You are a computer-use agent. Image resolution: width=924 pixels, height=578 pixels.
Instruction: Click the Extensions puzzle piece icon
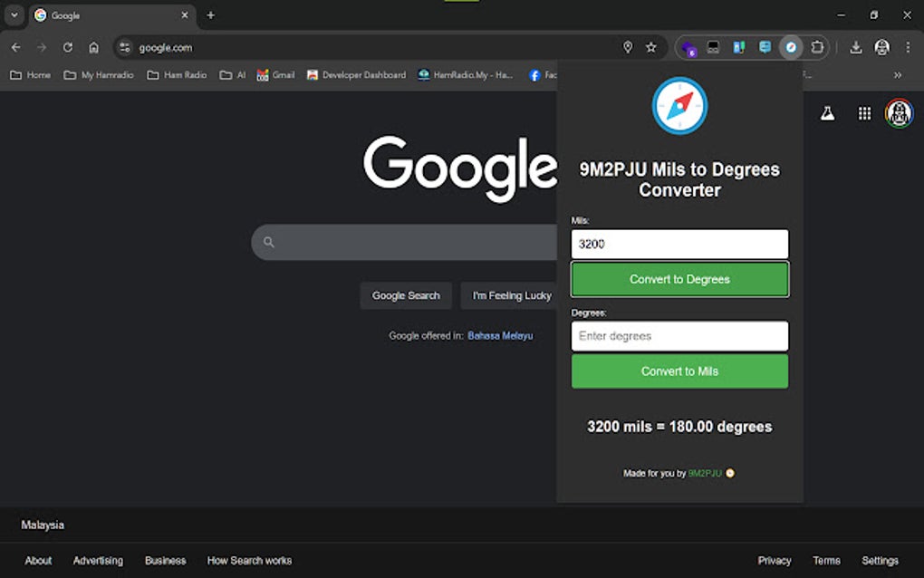tap(816, 46)
